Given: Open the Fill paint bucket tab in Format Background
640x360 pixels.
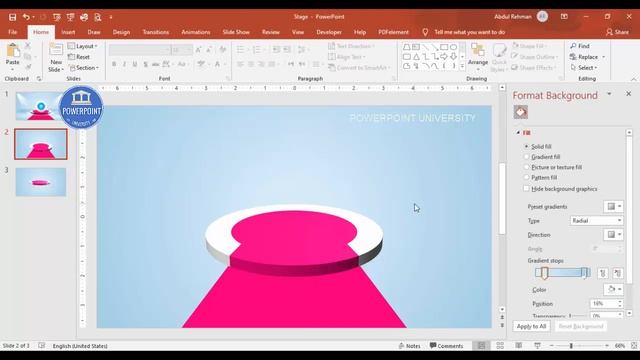Looking at the screenshot, I should (x=521, y=112).
